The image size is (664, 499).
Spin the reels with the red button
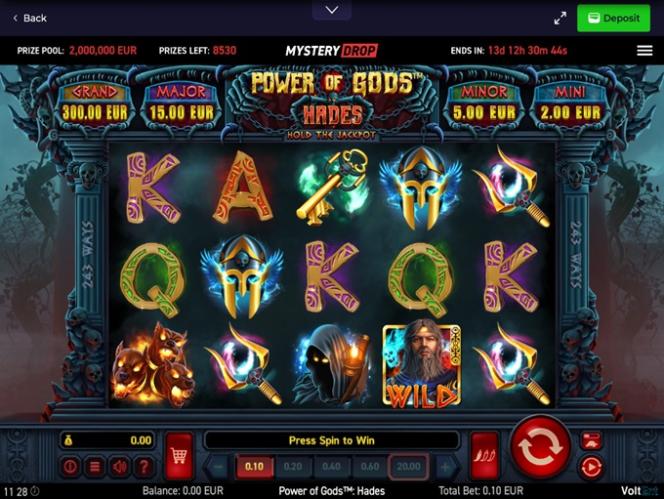(540, 447)
